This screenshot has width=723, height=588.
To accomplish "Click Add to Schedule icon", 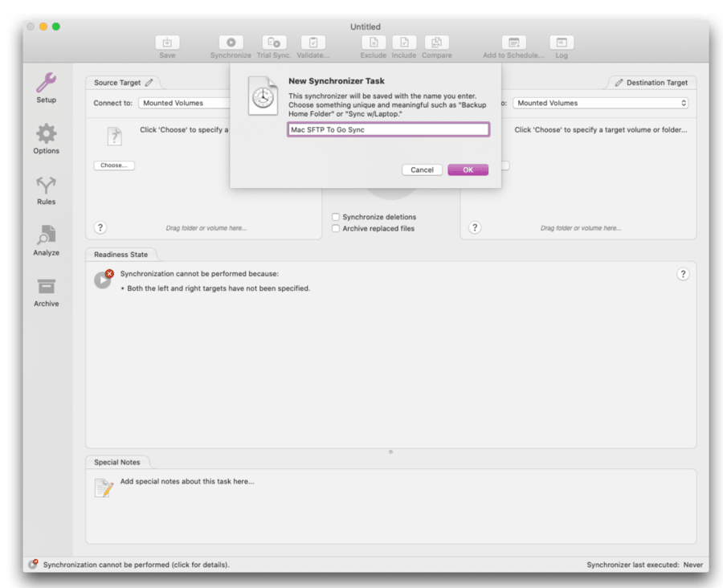I will point(513,44).
